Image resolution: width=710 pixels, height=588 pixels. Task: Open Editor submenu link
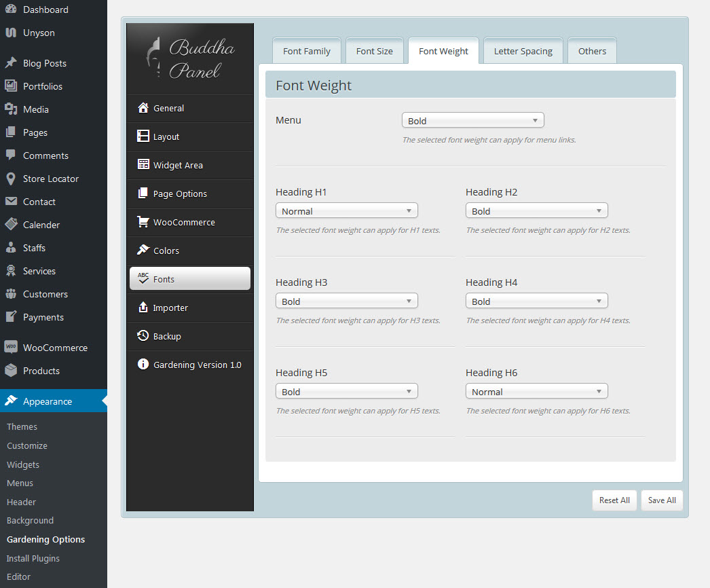coord(18,576)
